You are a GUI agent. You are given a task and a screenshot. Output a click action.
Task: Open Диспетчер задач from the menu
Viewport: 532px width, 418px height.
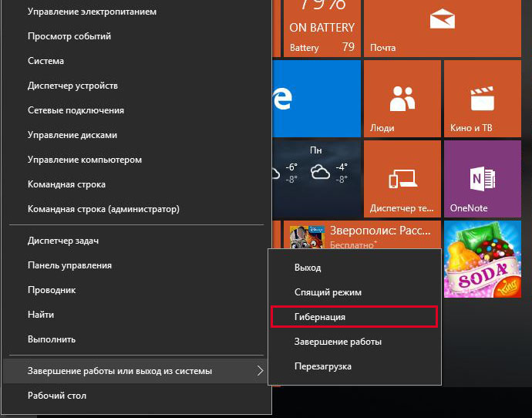pyautogui.click(x=63, y=241)
